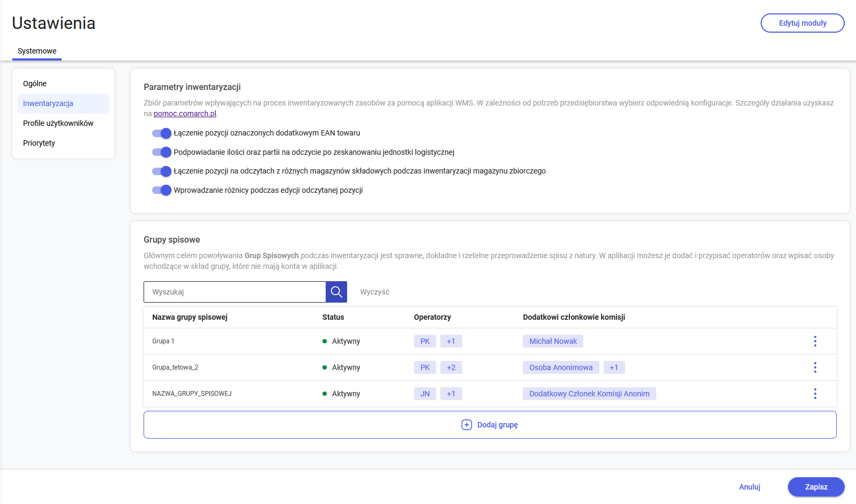The height and width of the screenshot is (504, 856).
Task: Disable Podpowiadanie ilości oraz partii switch
Action: pos(161,152)
